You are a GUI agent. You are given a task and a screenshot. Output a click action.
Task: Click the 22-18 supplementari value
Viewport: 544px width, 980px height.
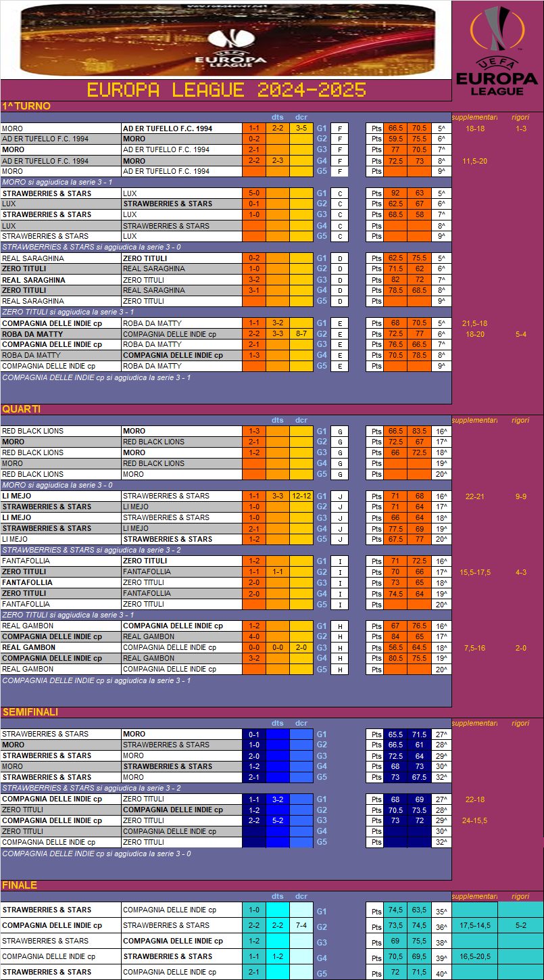475,799
